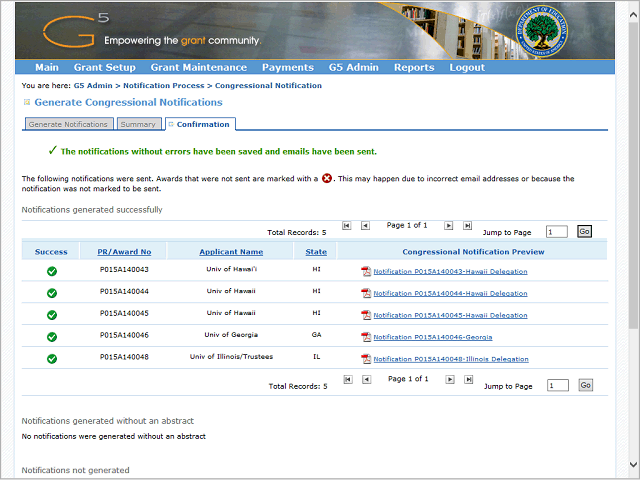Go to the first page in top pagination
This screenshot has width=640, height=480.
[347, 226]
